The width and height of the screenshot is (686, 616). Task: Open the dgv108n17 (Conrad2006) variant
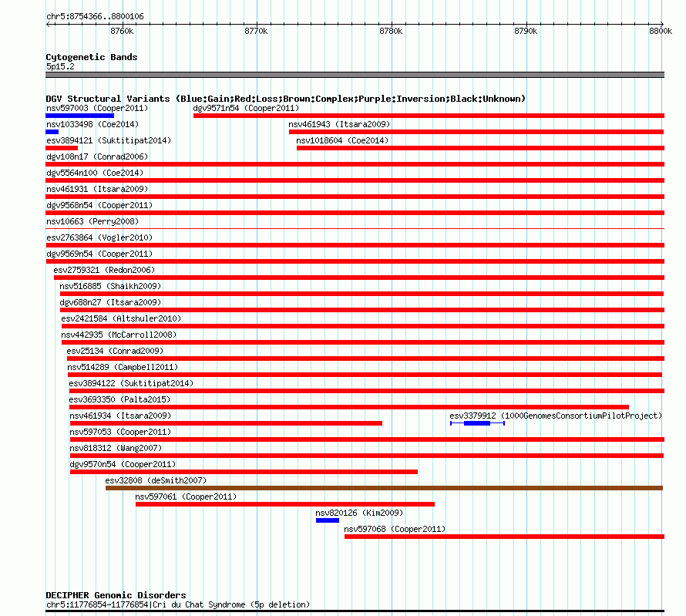tap(97, 157)
